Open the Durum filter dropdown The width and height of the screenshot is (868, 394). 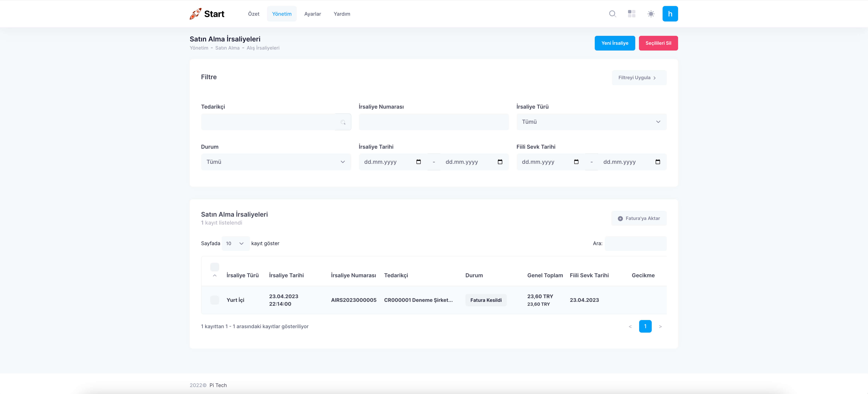(x=276, y=162)
